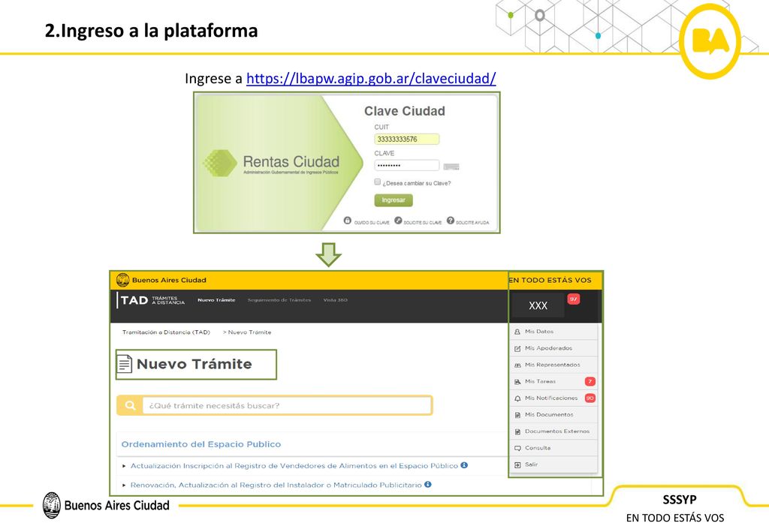Click 'Ordenamiento del Espacio Publico' heading

click(201, 444)
